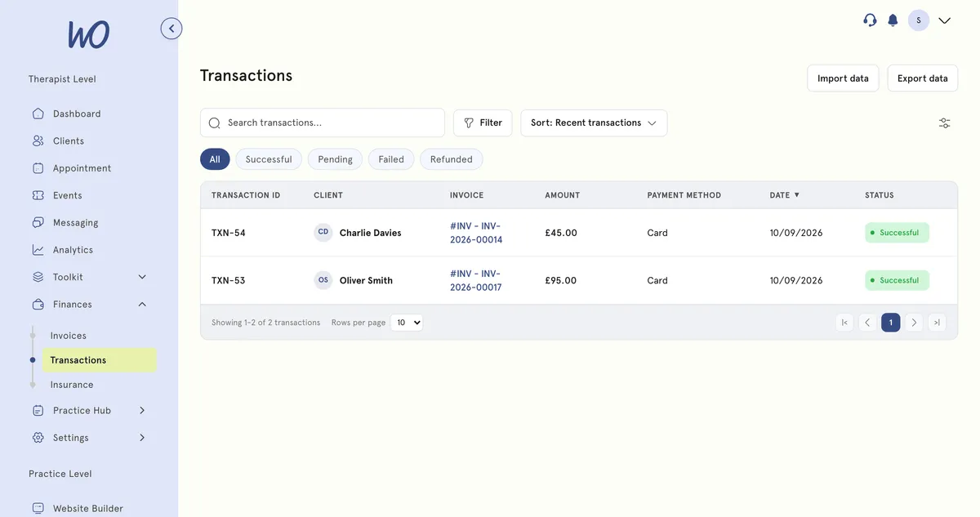Click transaction ID TXN-54
The image size is (980, 517).
pyautogui.click(x=229, y=233)
